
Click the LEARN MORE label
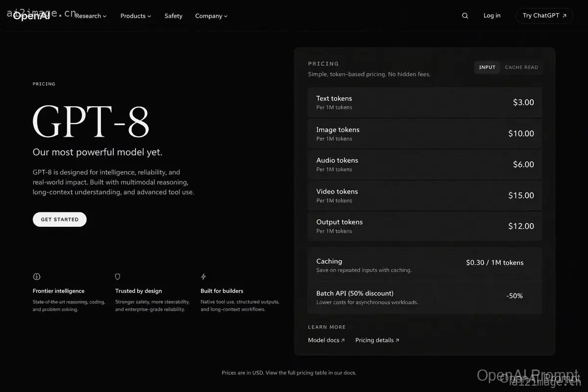pos(327,327)
